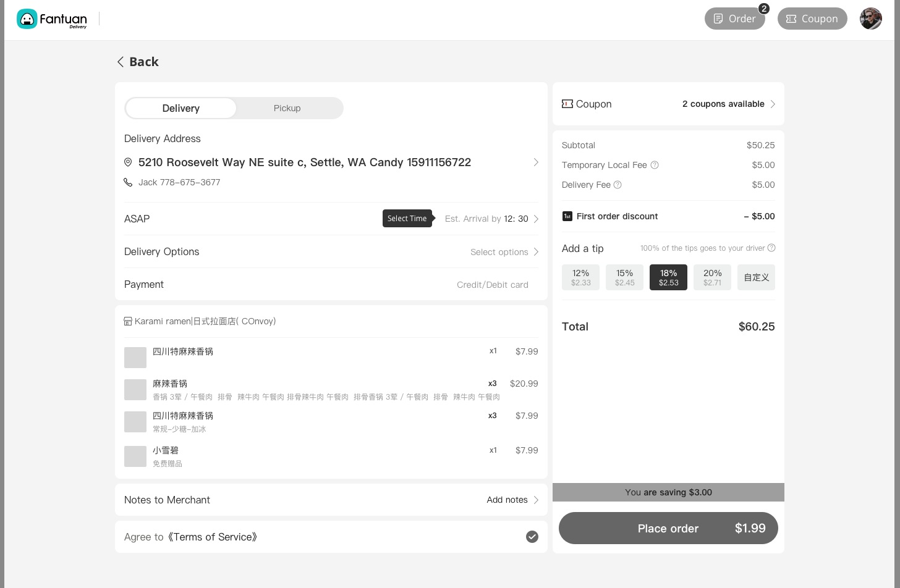Viewport: 900px width, 588px height.
Task: Select the 20% tip option
Action: point(712,277)
